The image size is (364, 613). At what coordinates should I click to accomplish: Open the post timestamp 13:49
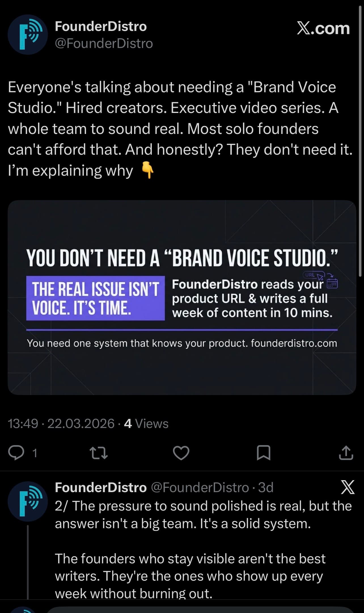[23, 423]
